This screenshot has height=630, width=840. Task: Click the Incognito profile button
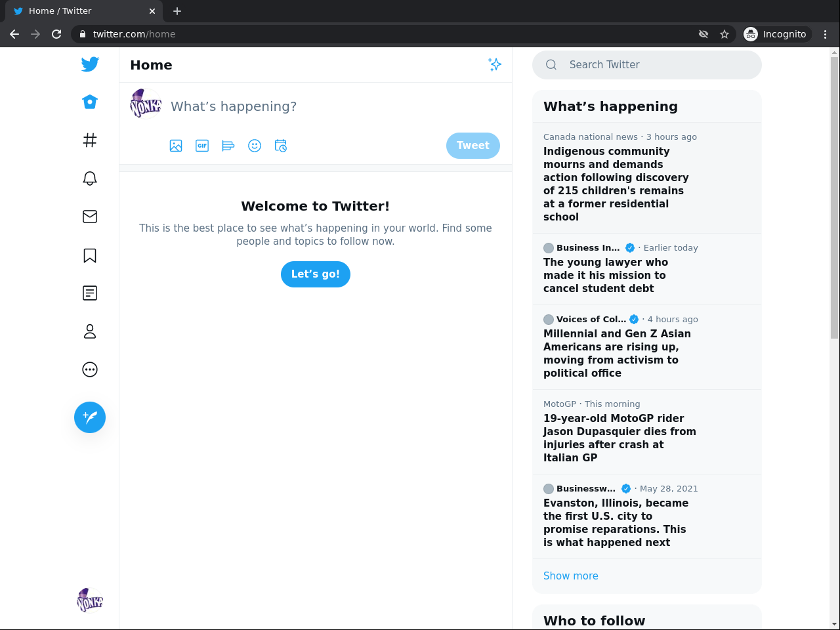tap(776, 34)
